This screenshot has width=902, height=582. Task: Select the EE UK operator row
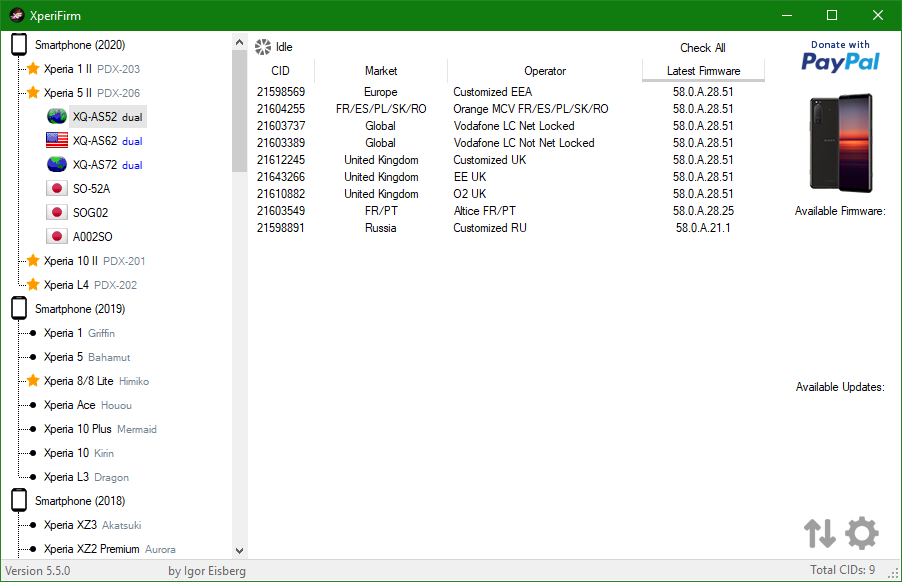pos(507,177)
